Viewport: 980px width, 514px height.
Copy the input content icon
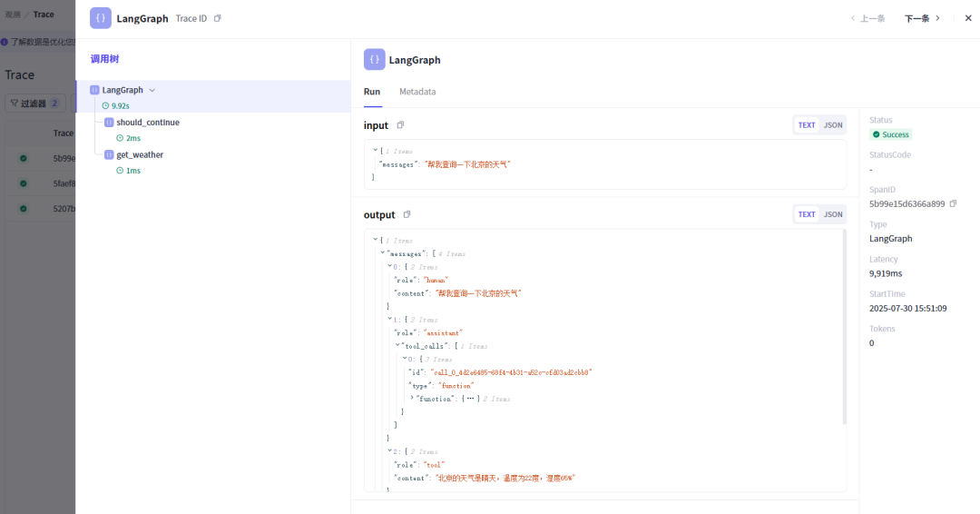pos(400,125)
